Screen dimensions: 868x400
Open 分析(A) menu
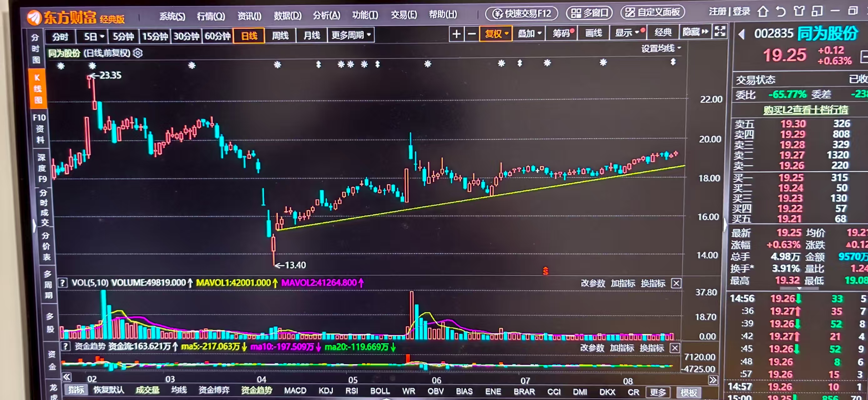tap(326, 15)
